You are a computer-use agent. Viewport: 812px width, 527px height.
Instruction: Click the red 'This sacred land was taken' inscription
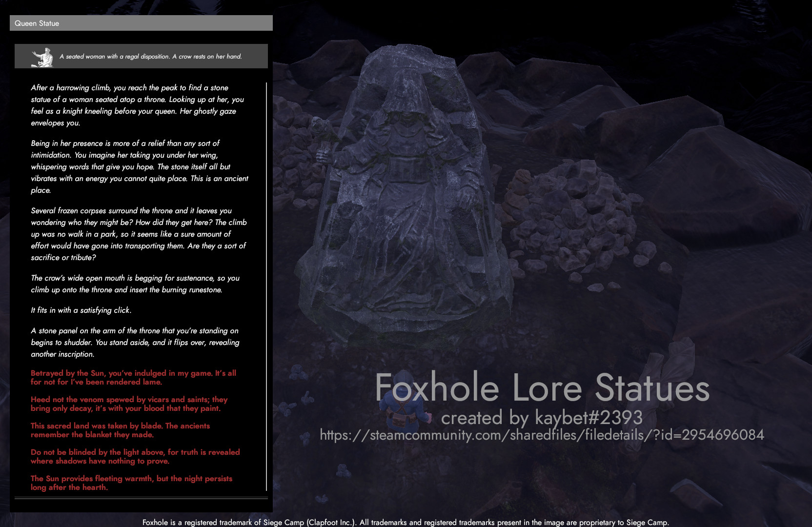tap(121, 430)
